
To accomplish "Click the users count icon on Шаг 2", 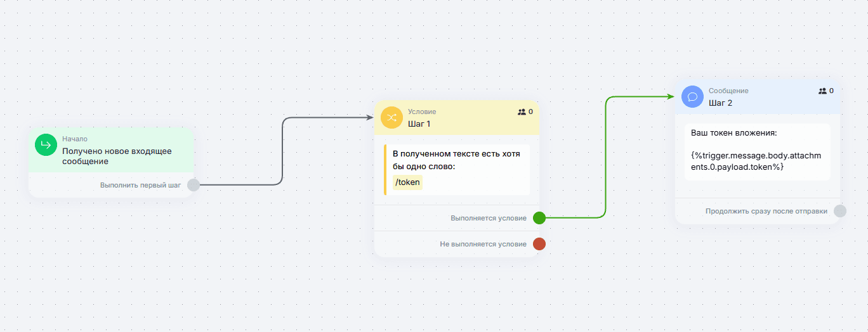I will click(x=822, y=91).
